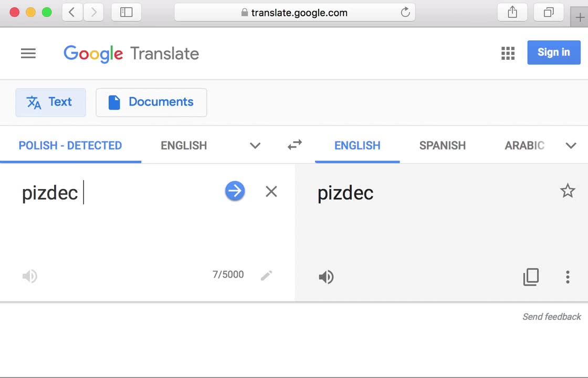
Task: Listen to the translated text
Action: 326,277
